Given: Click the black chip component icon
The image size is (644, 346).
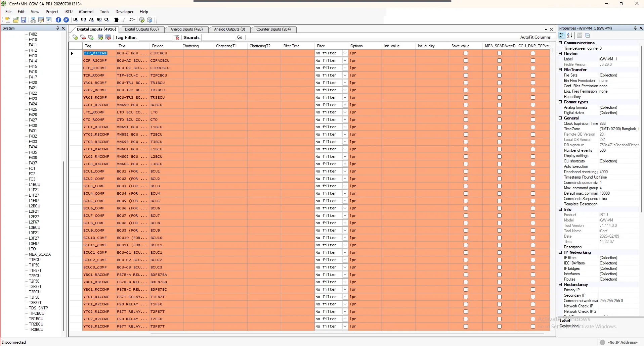Looking at the screenshot, I should coord(117,20).
